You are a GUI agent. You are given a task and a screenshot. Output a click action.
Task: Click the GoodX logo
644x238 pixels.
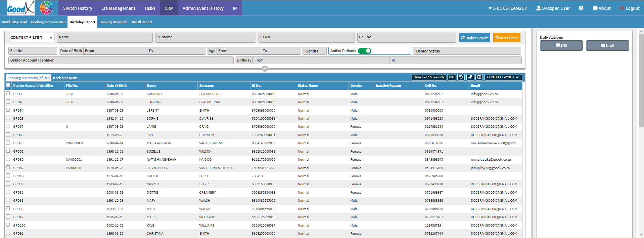[x=20, y=8]
